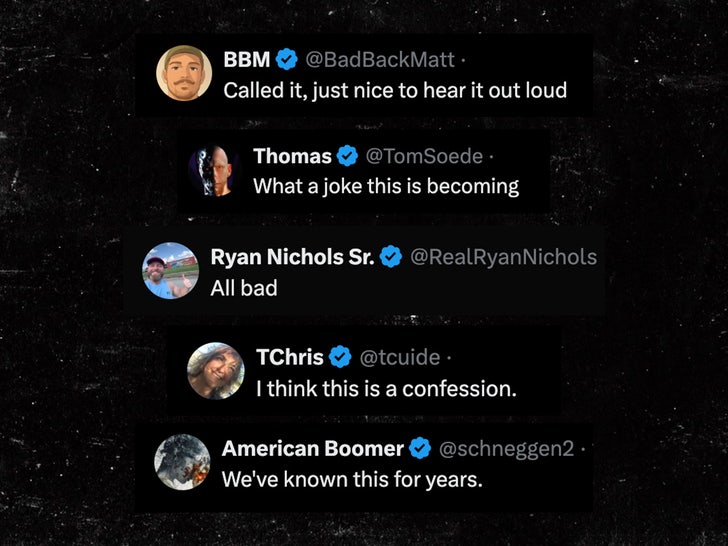
Task: Click verified badge beside American Boomer
Action: click(x=420, y=448)
